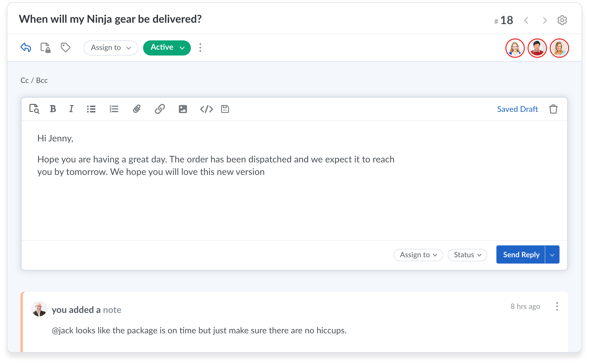Screen dimensions: 589x364
Task: Insert a numbered list
Action: point(114,109)
